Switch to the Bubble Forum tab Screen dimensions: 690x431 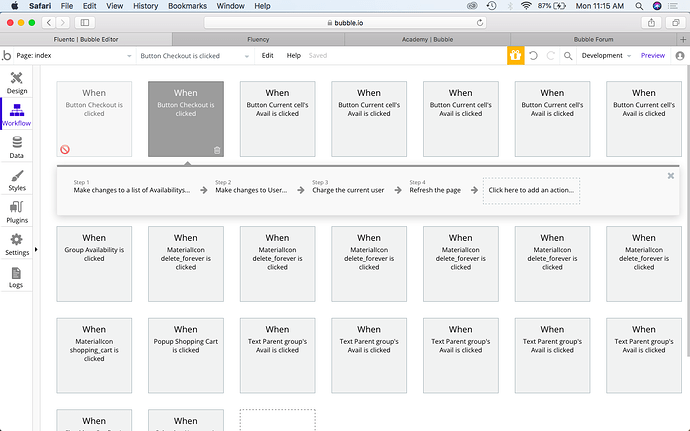point(593,39)
